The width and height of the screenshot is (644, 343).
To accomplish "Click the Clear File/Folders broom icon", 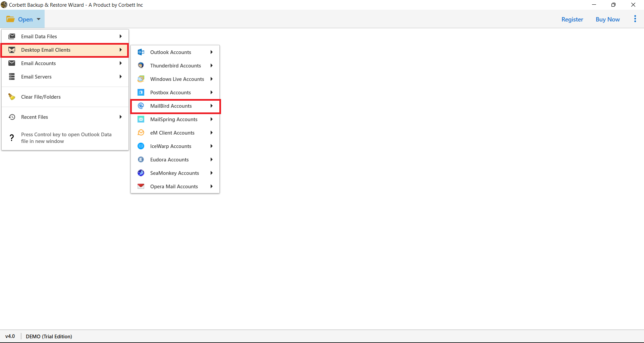I will 12,97.
